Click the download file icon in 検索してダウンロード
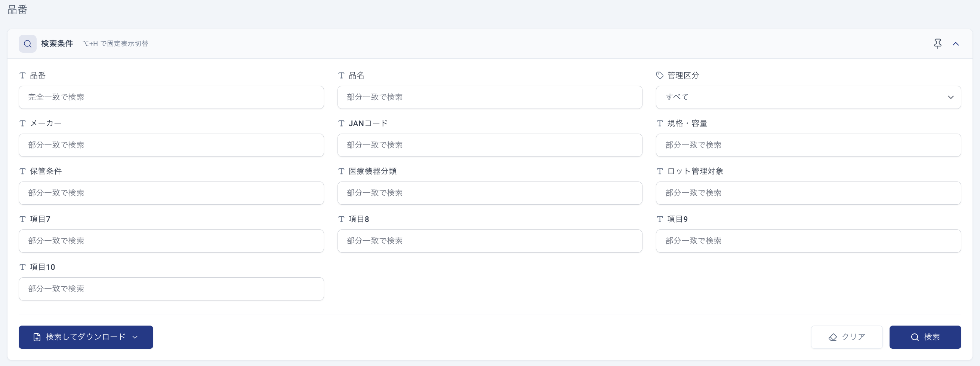 point(37,337)
